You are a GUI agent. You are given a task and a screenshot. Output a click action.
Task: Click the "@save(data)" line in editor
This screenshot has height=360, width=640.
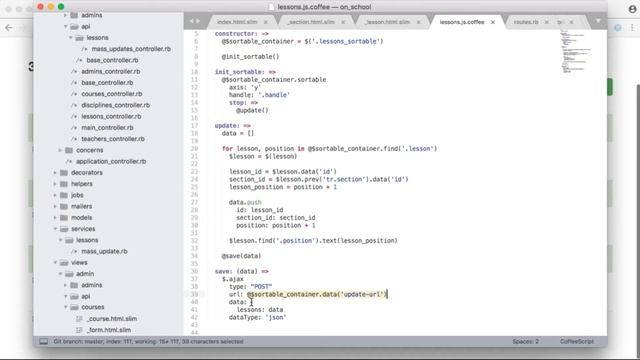coord(241,256)
